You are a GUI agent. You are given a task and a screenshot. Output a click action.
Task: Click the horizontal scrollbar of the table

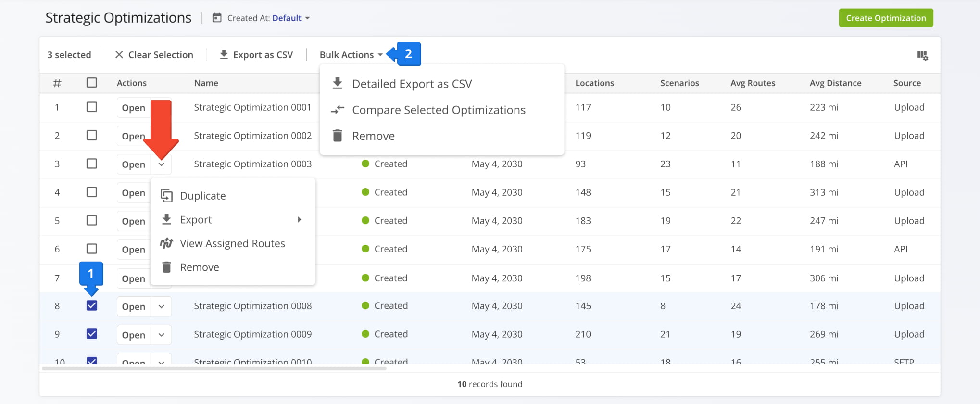tap(214, 368)
